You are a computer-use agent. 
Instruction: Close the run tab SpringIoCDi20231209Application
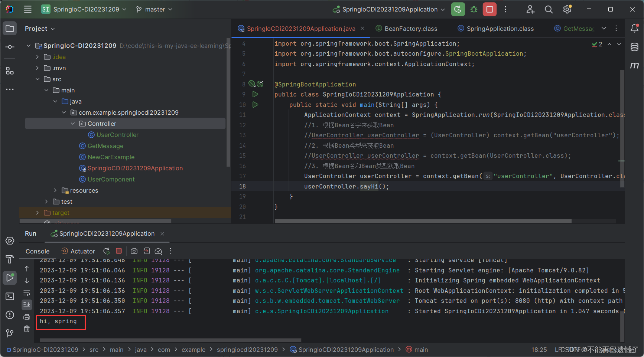tap(162, 233)
